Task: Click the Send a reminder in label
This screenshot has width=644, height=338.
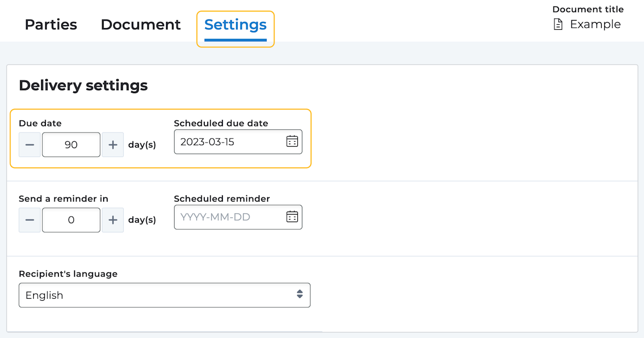Action: 63,199
